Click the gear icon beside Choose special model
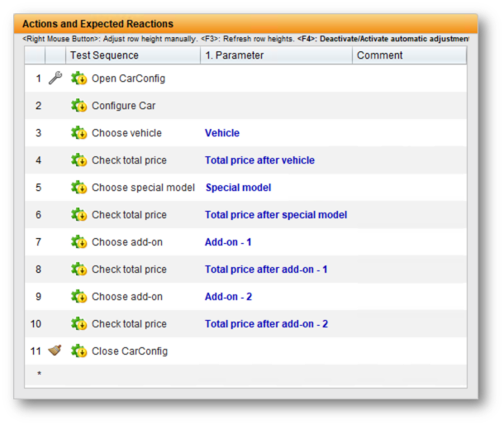The width and height of the screenshot is (504, 425). (78, 187)
